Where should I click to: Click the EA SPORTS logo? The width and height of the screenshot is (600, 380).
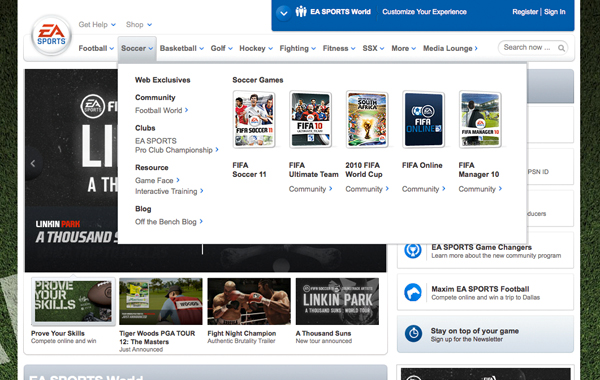pyautogui.click(x=51, y=35)
